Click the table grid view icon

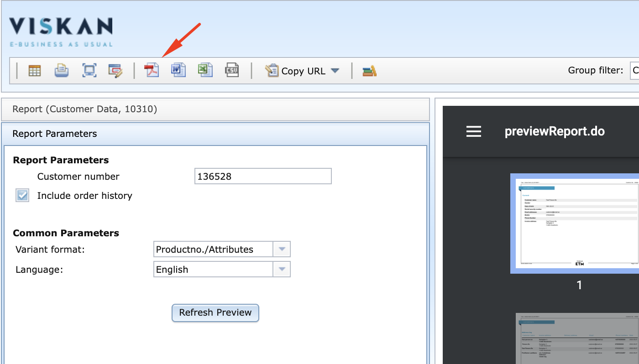click(35, 71)
